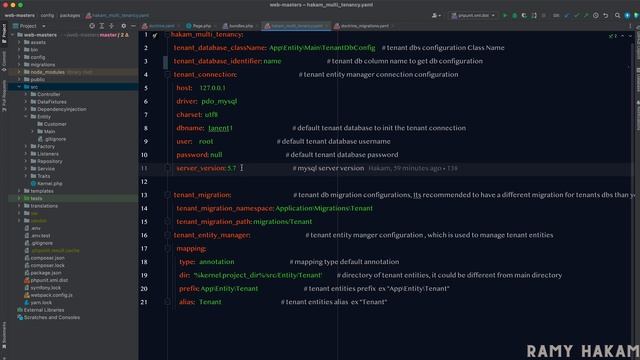Click dbname value tanent1 on line 8
Viewport: 640px width, 360px height.
(x=220, y=128)
